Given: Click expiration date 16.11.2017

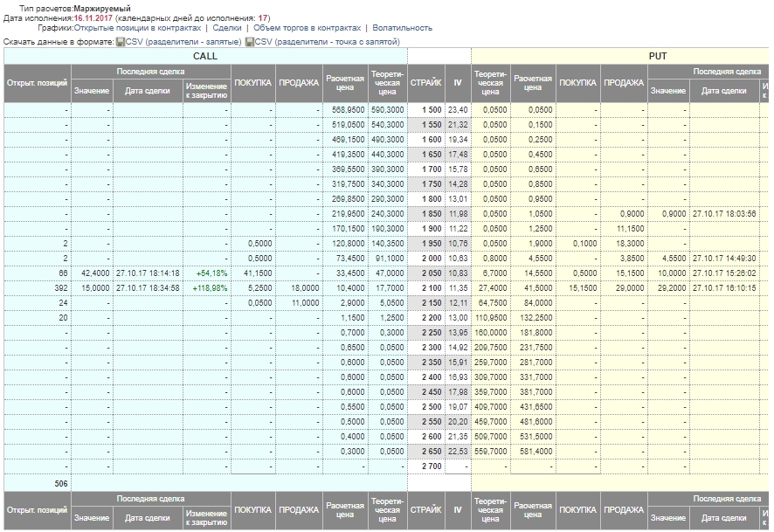Looking at the screenshot, I should click(x=93, y=18).
